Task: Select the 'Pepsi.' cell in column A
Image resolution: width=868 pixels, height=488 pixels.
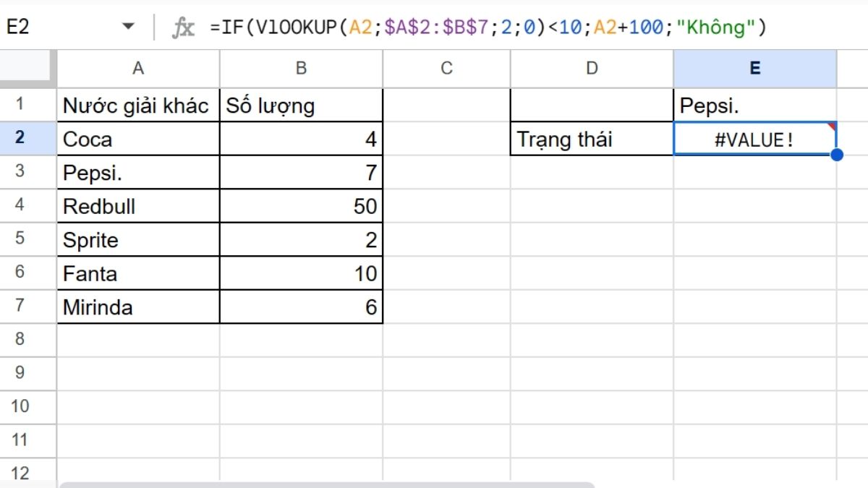Action: tap(138, 172)
